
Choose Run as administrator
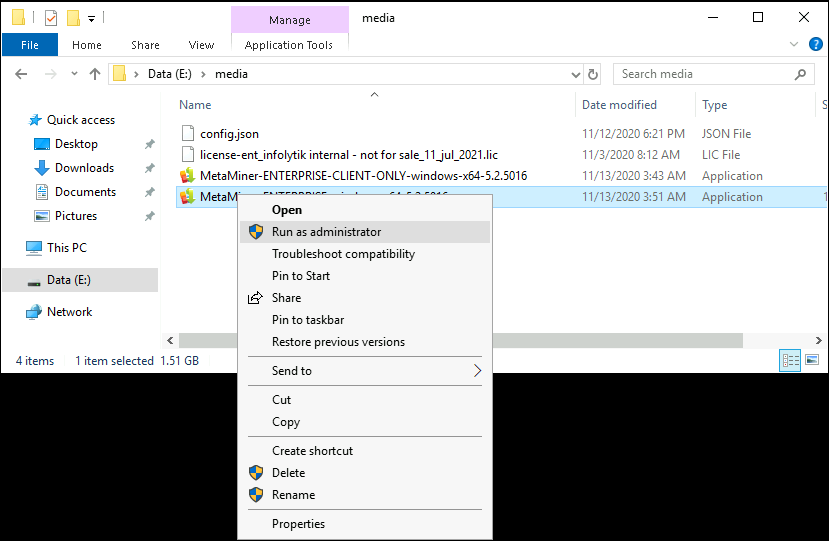pyautogui.click(x=365, y=232)
